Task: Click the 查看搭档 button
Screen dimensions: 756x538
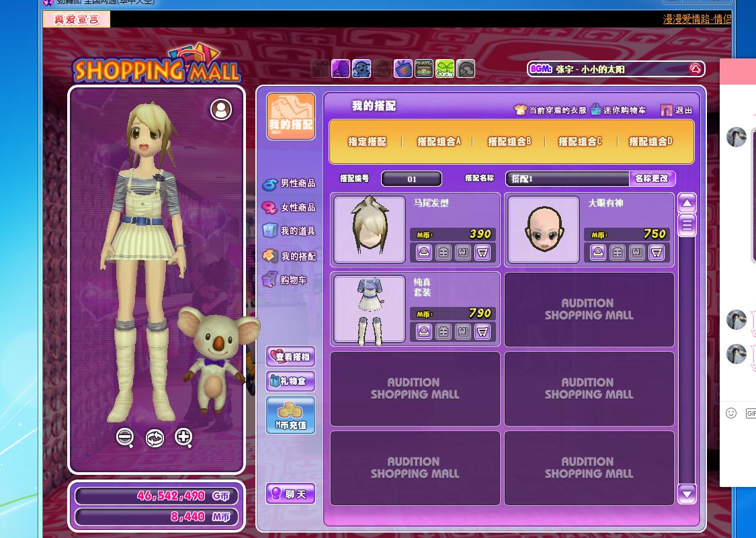Action: pyautogui.click(x=291, y=357)
